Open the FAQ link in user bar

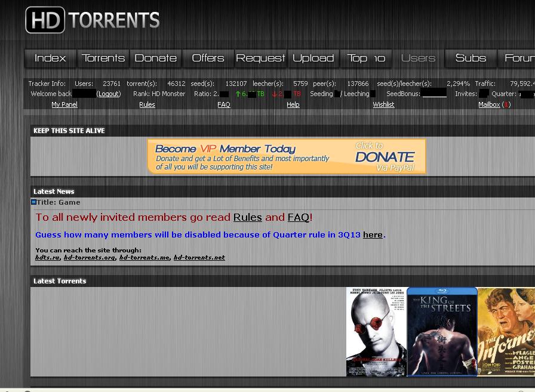pyautogui.click(x=224, y=104)
